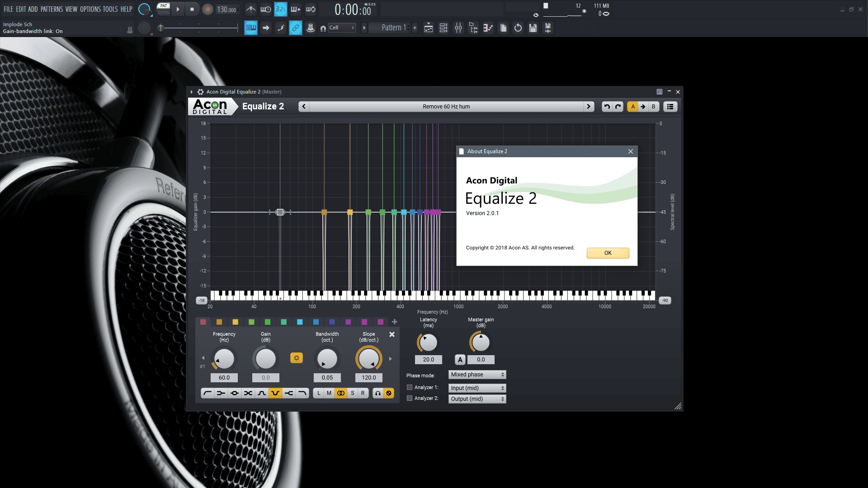Toggle PAT/SONG mode switch

tap(164, 9)
